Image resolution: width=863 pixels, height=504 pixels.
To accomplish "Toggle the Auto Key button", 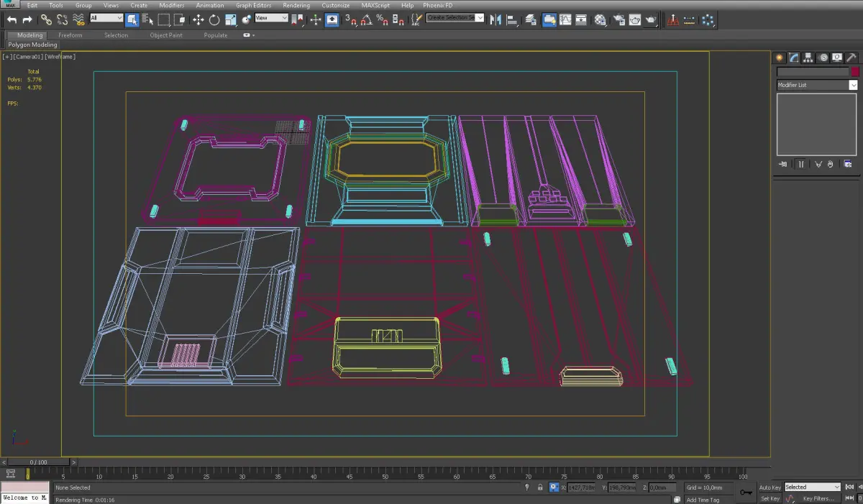I will pyautogui.click(x=770, y=487).
